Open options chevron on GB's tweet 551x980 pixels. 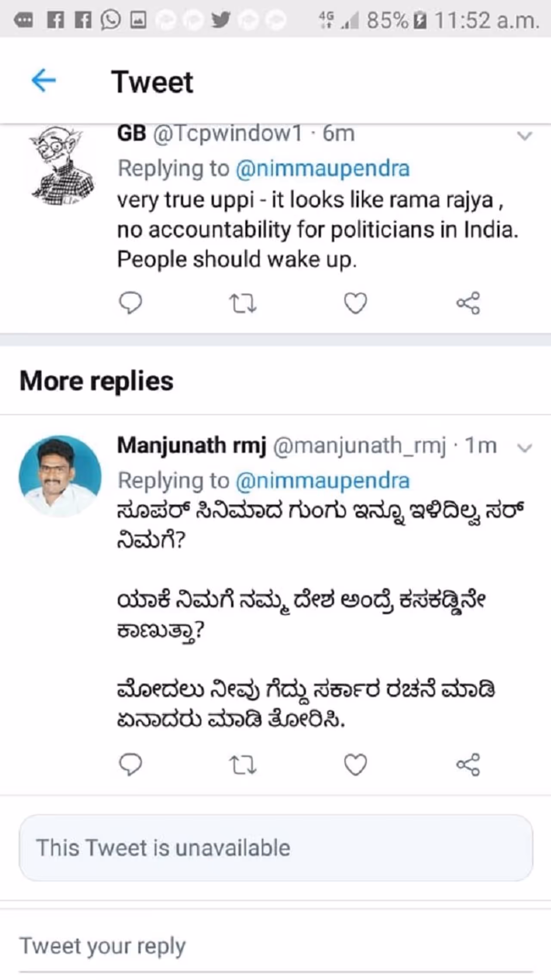525,136
